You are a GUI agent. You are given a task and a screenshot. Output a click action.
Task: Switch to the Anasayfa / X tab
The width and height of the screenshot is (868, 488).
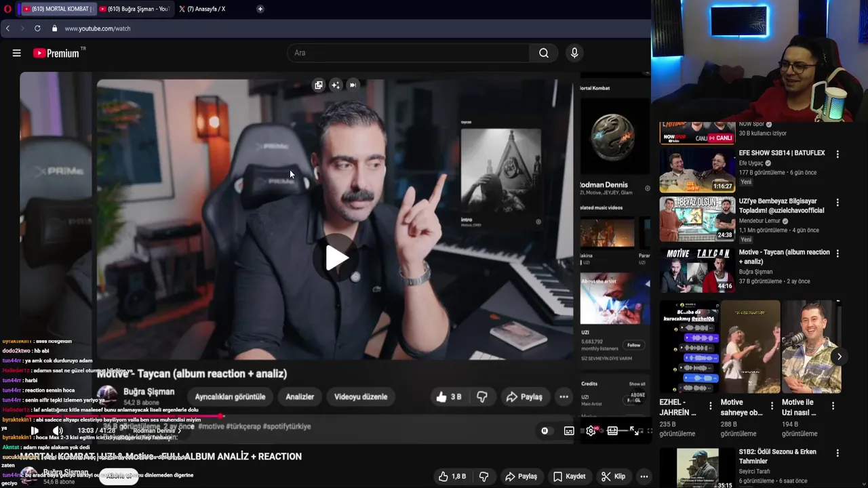pos(204,9)
